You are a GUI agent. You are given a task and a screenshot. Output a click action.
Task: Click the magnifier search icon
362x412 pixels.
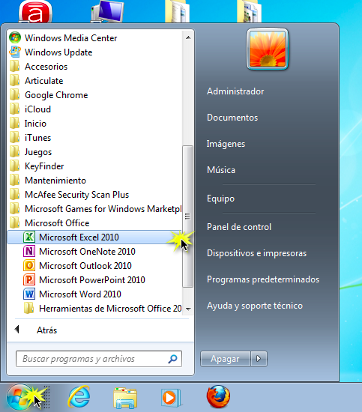173,359
